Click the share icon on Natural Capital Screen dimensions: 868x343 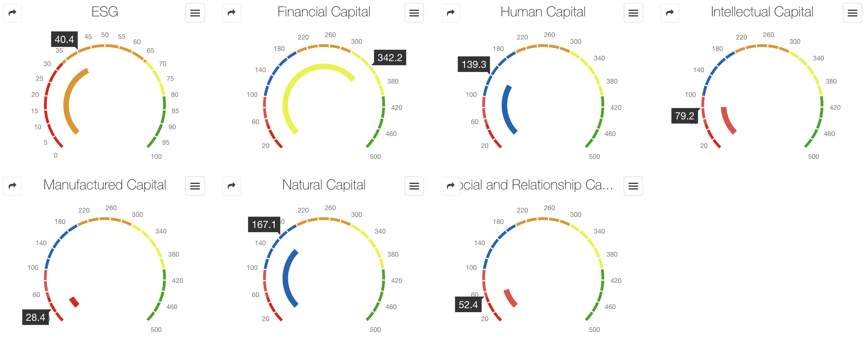point(231,186)
